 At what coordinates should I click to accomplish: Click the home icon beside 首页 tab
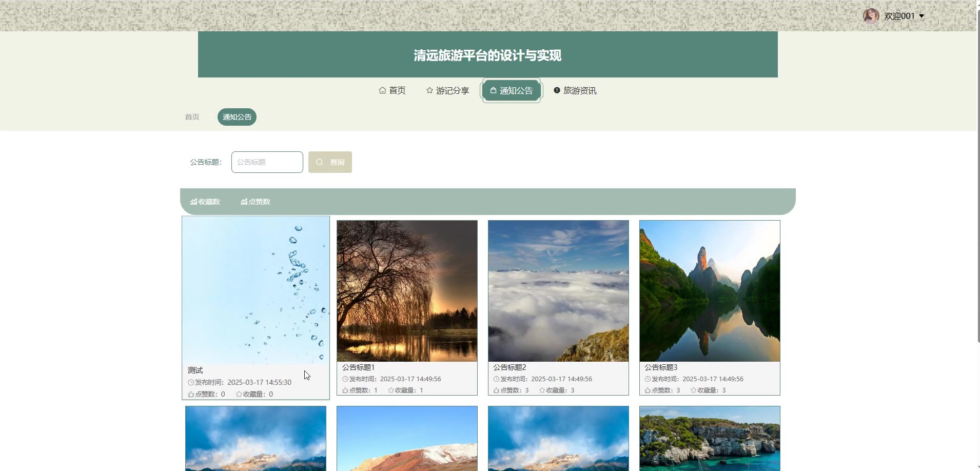[x=382, y=90]
